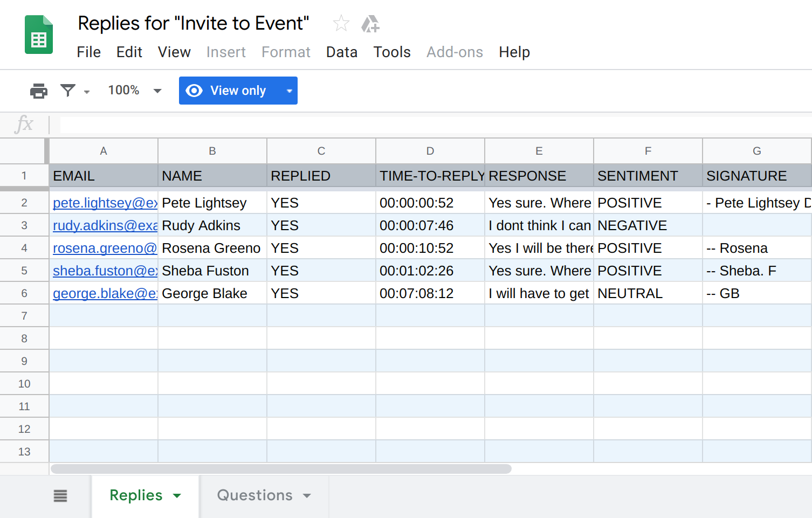Click the Add to Drive icon
Viewport: 812px width, 518px height.
(370, 24)
